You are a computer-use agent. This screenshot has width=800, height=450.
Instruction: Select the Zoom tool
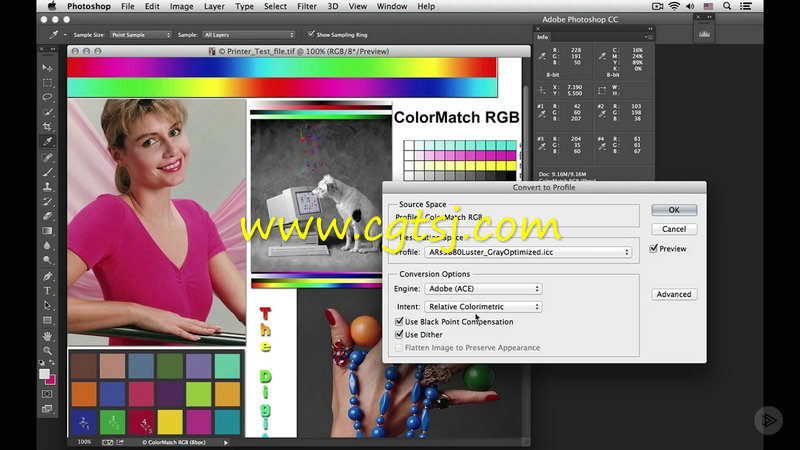coord(47,351)
